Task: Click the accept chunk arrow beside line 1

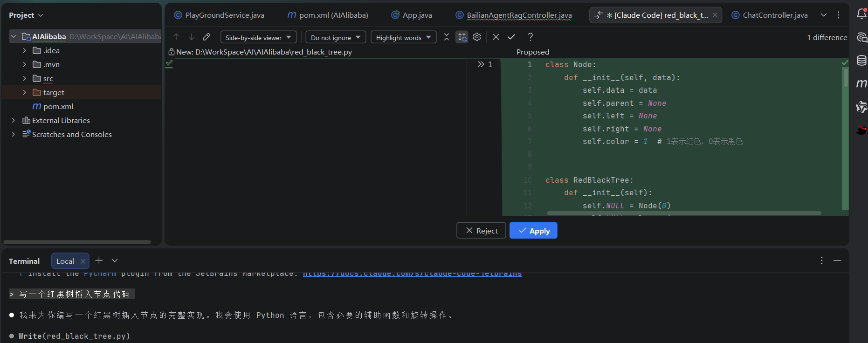Action: (481, 64)
